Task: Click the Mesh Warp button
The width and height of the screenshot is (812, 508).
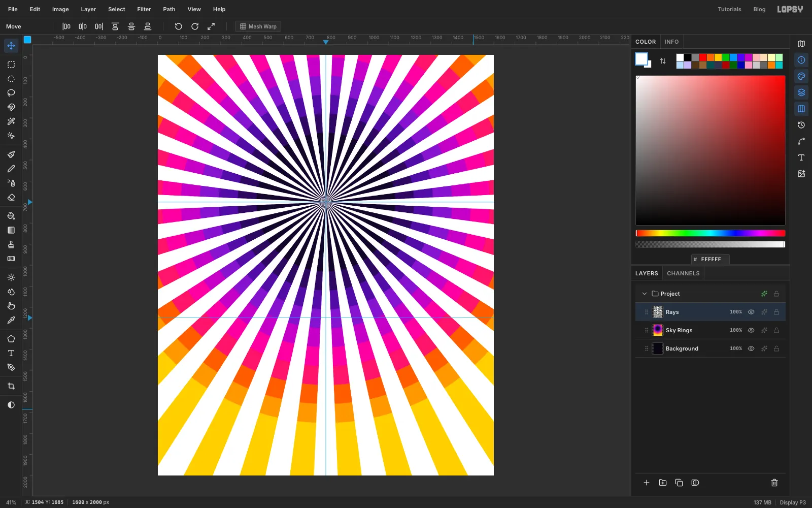Action: [x=258, y=26]
